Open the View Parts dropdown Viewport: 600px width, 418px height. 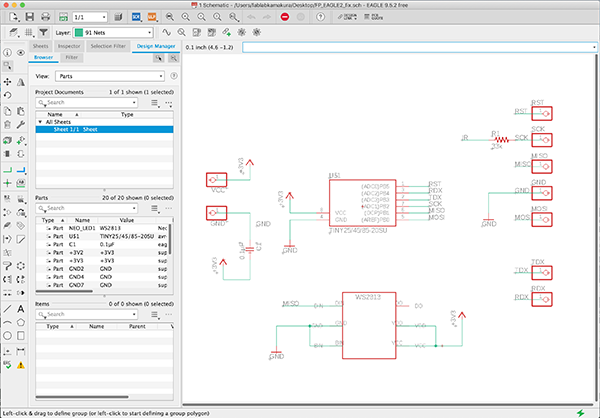[x=110, y=76]
